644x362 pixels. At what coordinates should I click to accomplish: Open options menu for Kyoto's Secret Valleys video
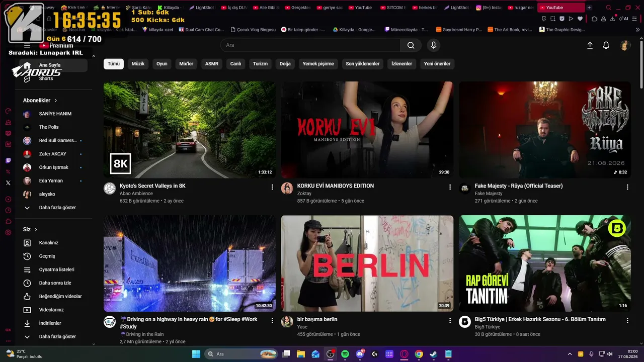coord(272,187)
